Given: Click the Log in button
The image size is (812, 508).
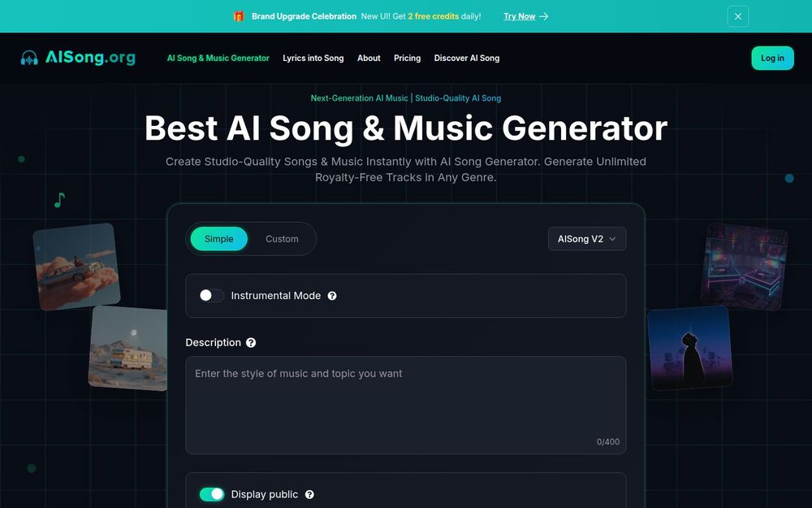Looking at the screenshot, I should (772, 58).
